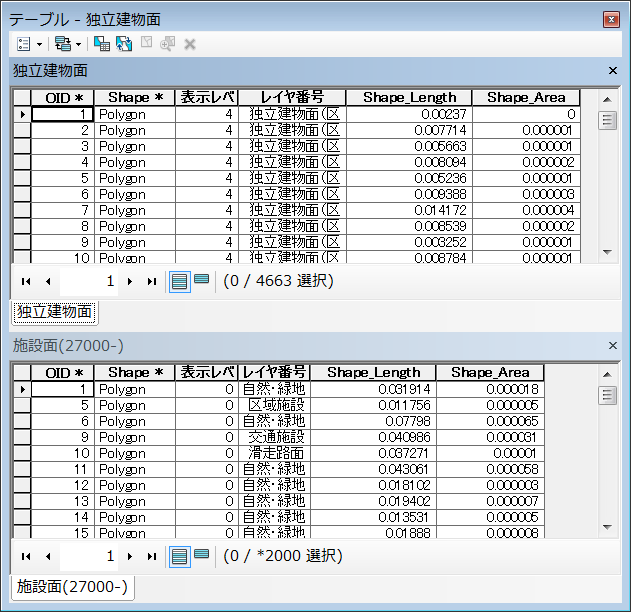Click the cell with value 0.007714
Viewport: 631px width, 612px height.
(409, 131)
